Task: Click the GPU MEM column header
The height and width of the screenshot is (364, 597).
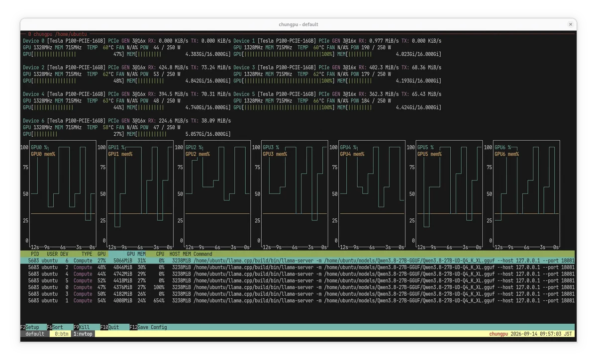Action: pos(136,254)
